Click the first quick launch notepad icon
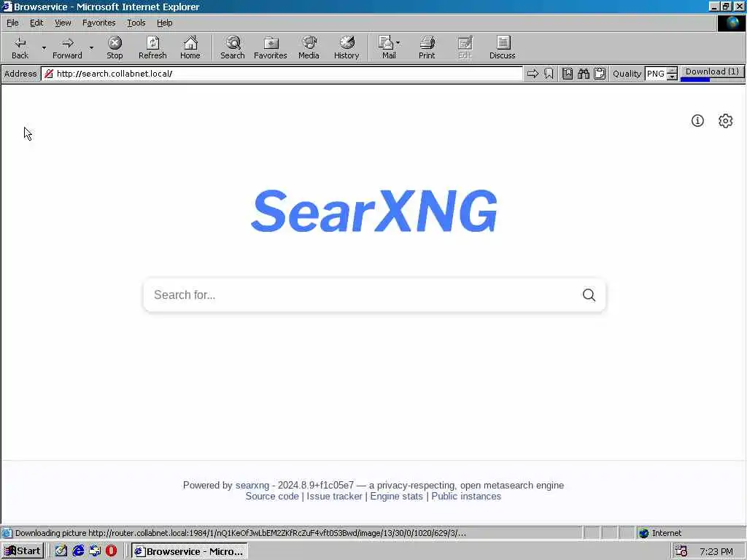The height and width of the screenshot is (560, 747). [61, 551]
